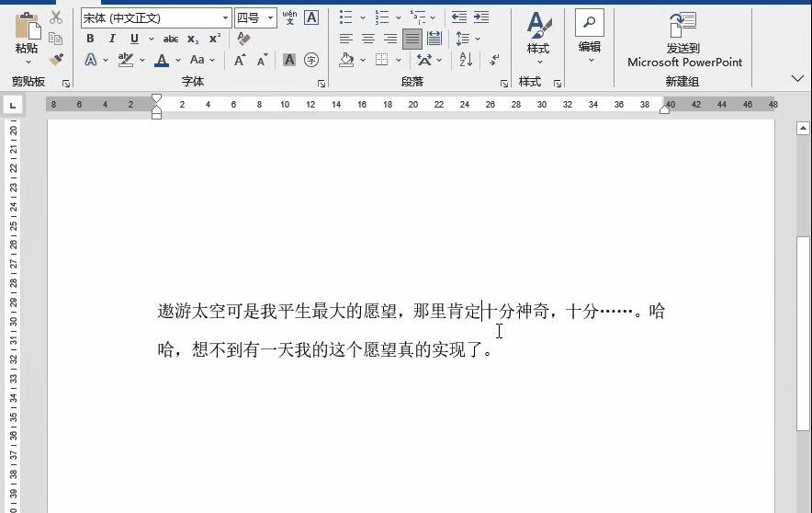The image size is (812, 513).
Task: Toggle Bold formatting
Action: click(90, 39)
